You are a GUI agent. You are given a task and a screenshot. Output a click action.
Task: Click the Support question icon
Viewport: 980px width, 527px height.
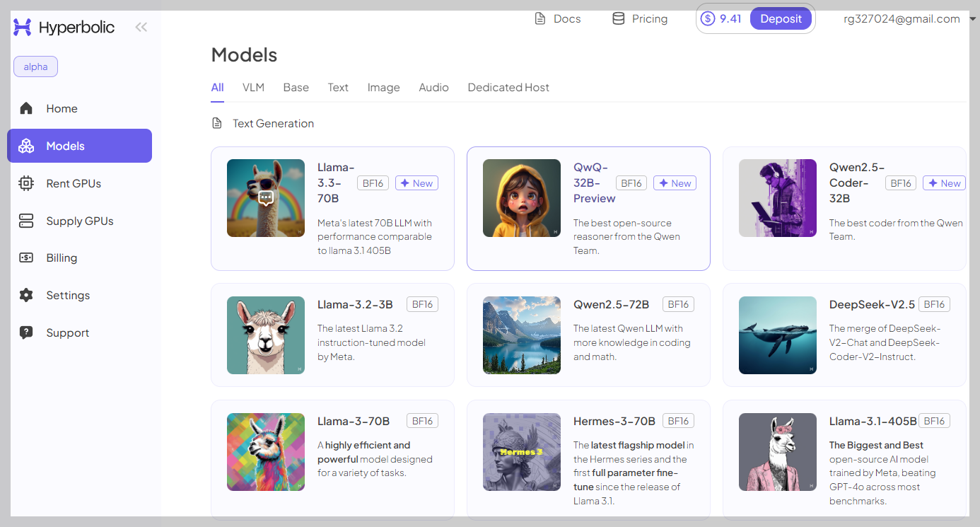point(26,332)
